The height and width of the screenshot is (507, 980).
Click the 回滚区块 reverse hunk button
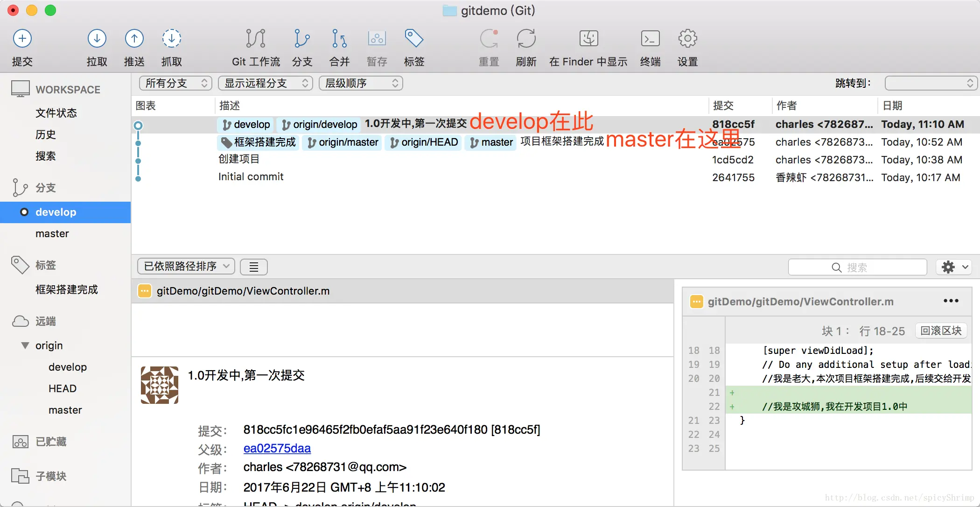click(x=941, y=331)
